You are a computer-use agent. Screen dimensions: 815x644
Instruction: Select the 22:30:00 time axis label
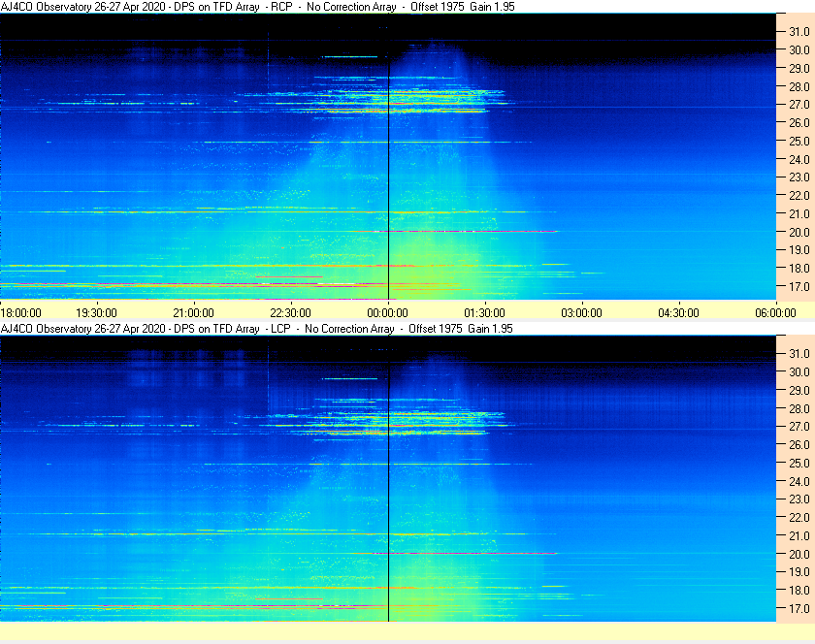click(290, 313)
